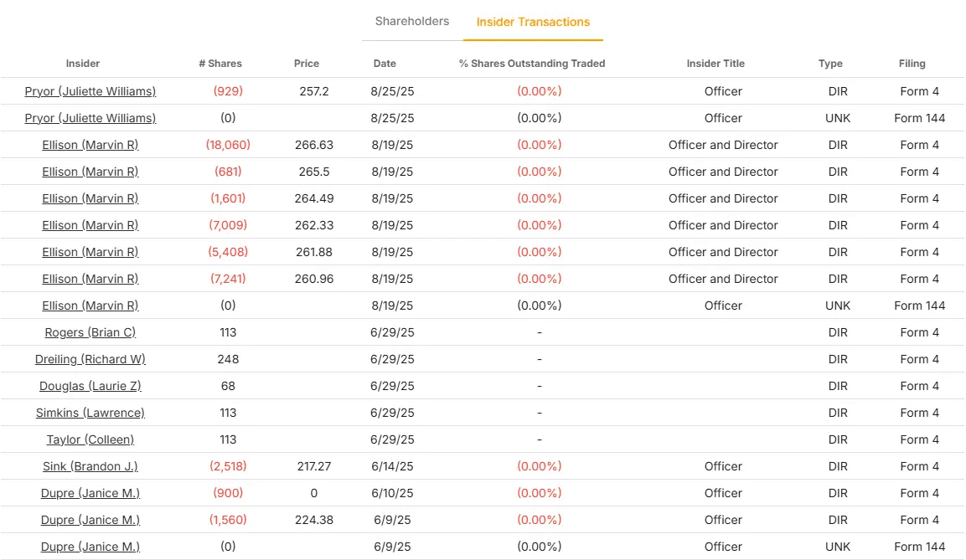The height and width of the screenshot is (560, 966).
Task: Click the Type column header
Action: point(830,64)
